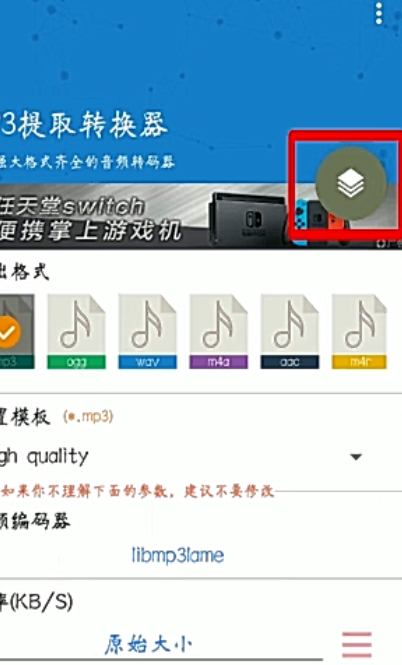
Task: Tap the Switch console image in ad
Action: coord(250,217)
